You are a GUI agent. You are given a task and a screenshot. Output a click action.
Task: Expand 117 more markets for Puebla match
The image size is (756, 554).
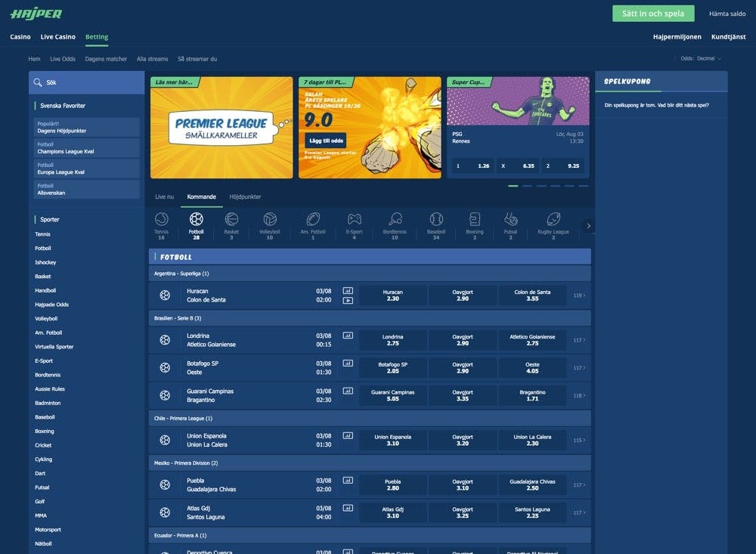(579, 485)
